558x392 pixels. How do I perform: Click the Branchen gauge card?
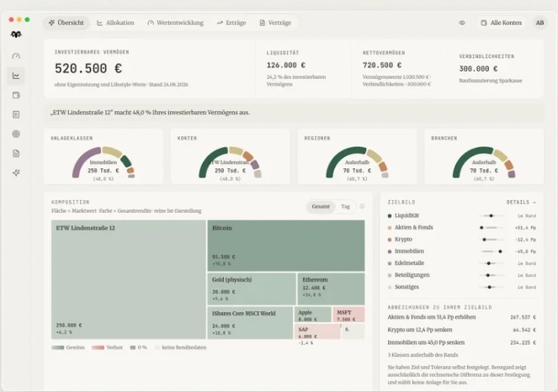point(484,156)
